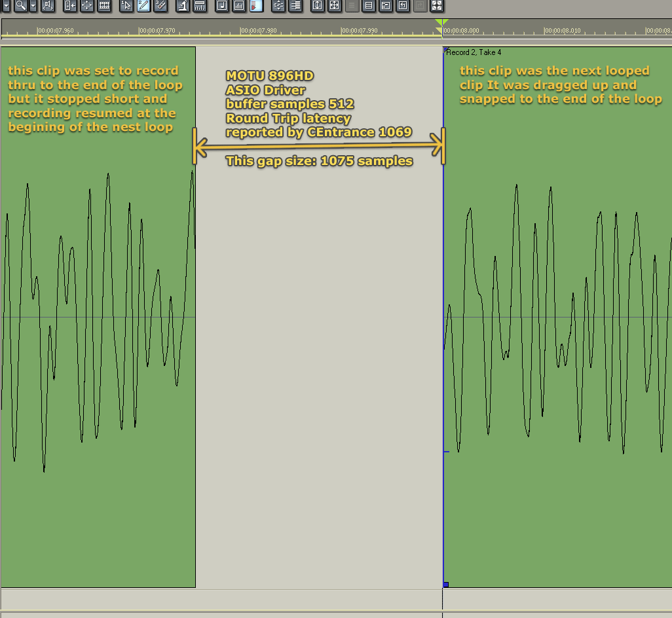Toggle the last toolbar icon with four corners
The image size is (672, 618).
(x=437, y=6)
